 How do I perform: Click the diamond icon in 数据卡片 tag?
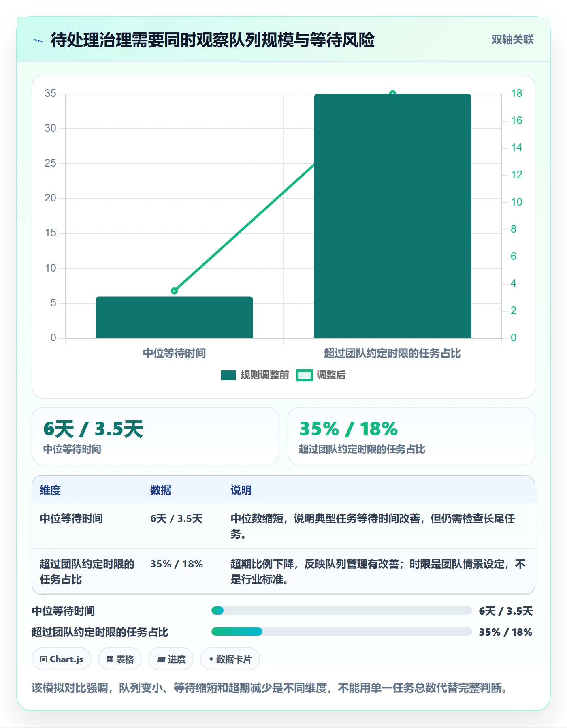click(211, 659)
